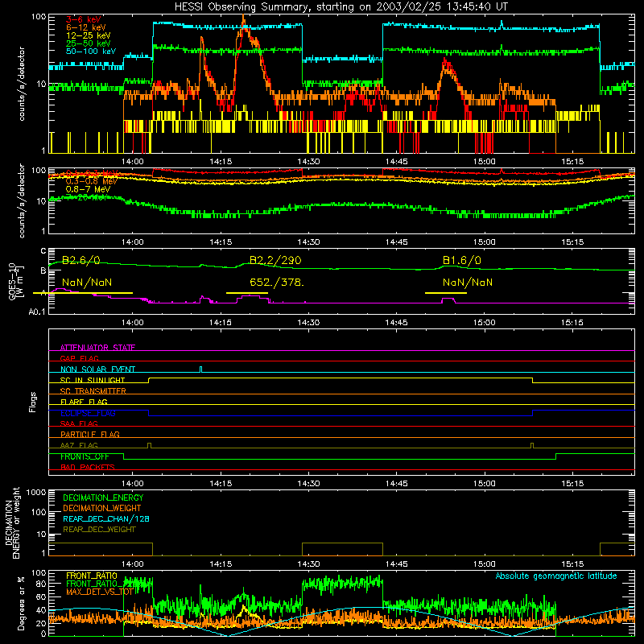Viewport: 644px width, 644px height.
Task: Click the DECIMATION ENERGY or weight axis label
Action: [12, 522]
